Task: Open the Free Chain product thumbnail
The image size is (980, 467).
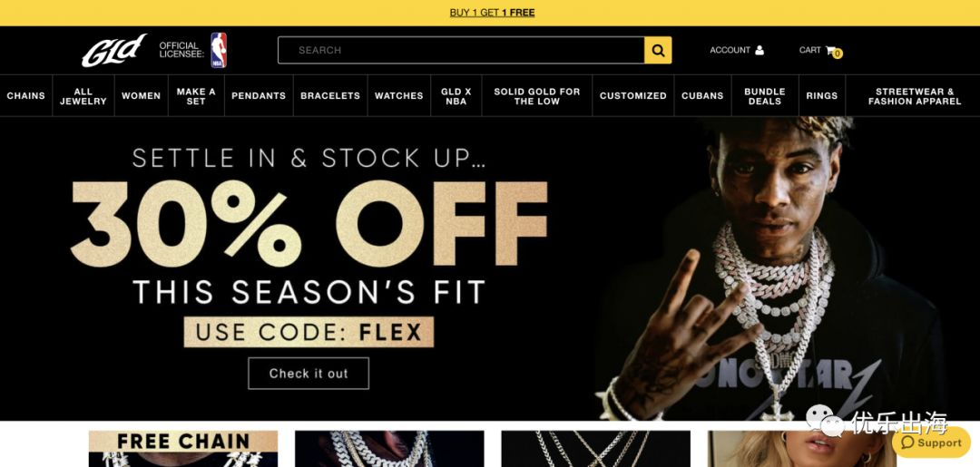Action: coord(183,448)
